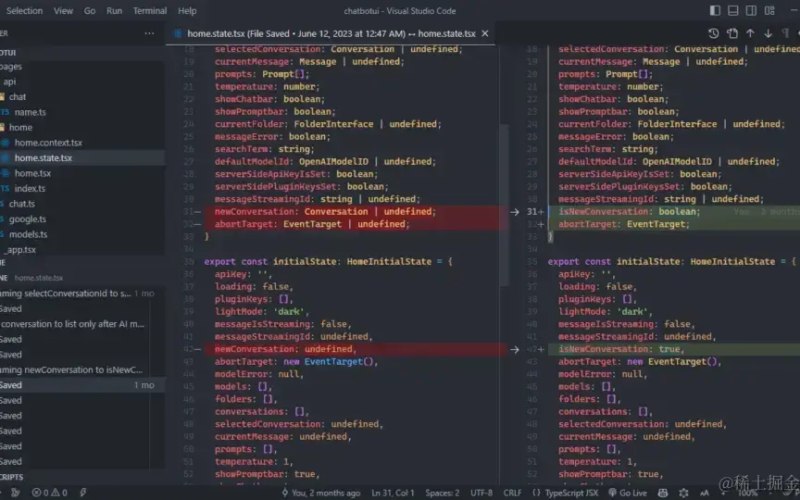Click the git blame 'You, 2 months ago' status
This screenshot has height=500, width=800.
pyautogui.click(x=321, y=492)
